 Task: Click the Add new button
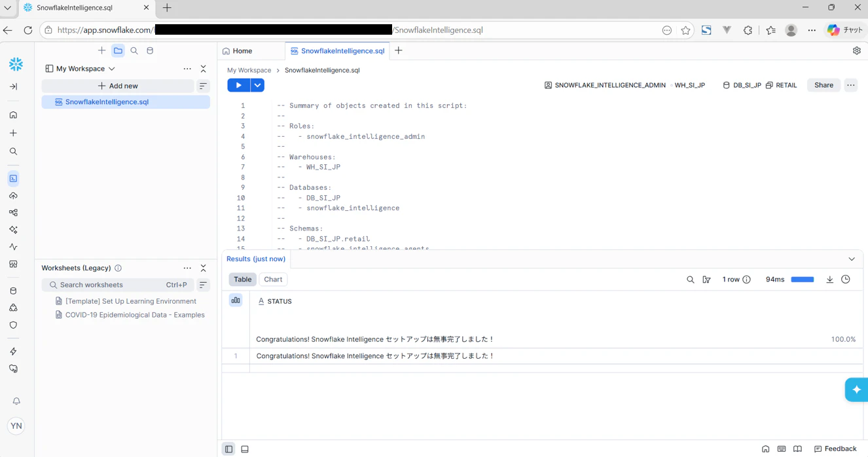click(x=118, y=86)
